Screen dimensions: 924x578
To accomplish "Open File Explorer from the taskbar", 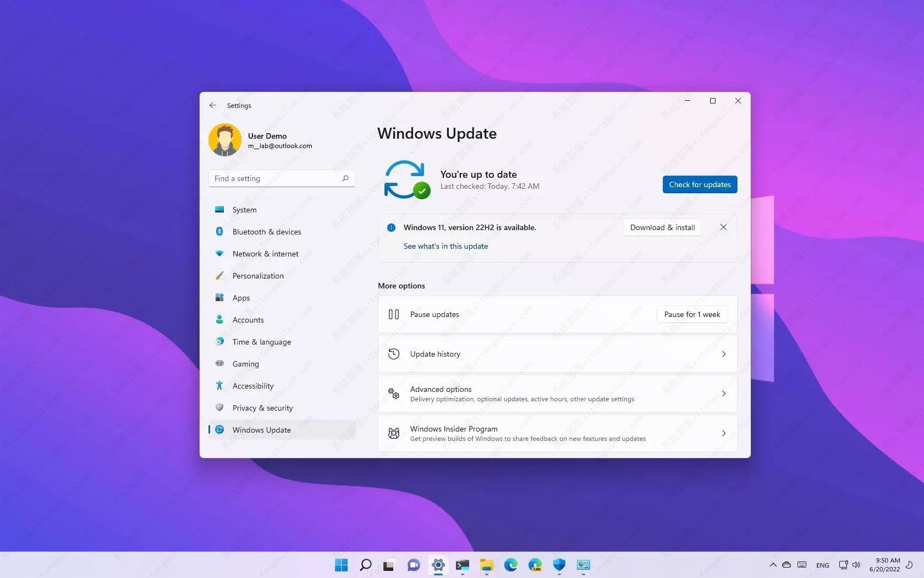I will [486, 565].
